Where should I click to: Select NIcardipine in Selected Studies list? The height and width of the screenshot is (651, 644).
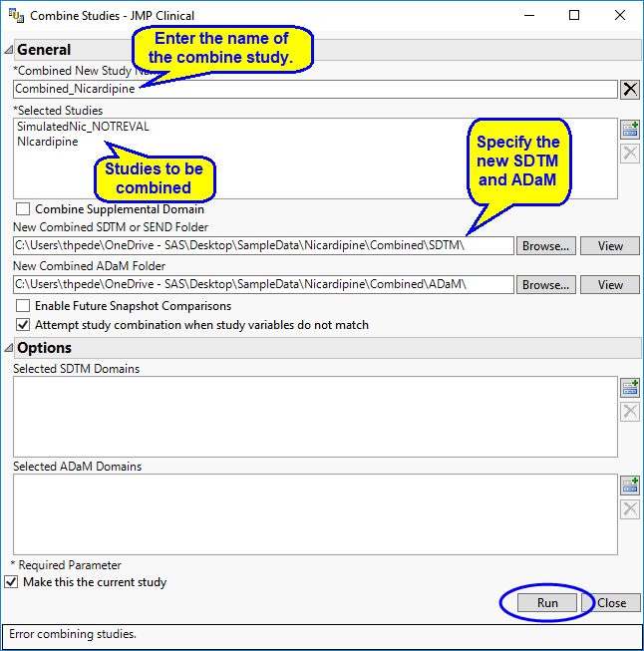[47, 142]
